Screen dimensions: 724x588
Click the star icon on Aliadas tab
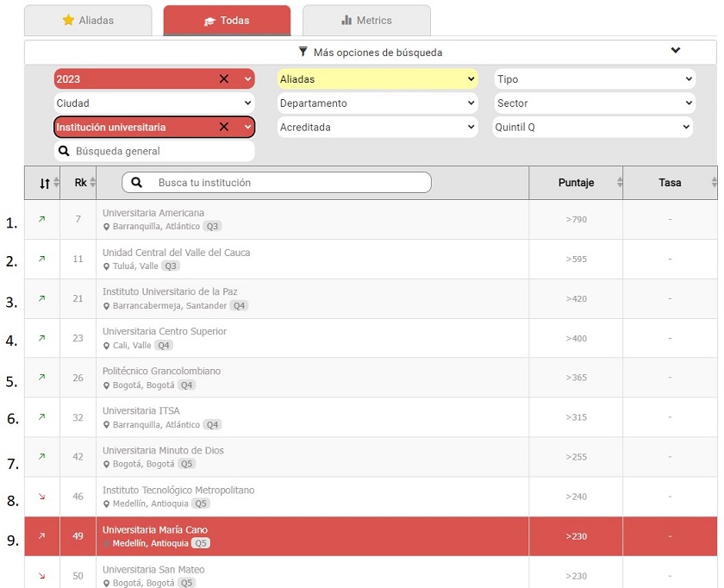68,20
